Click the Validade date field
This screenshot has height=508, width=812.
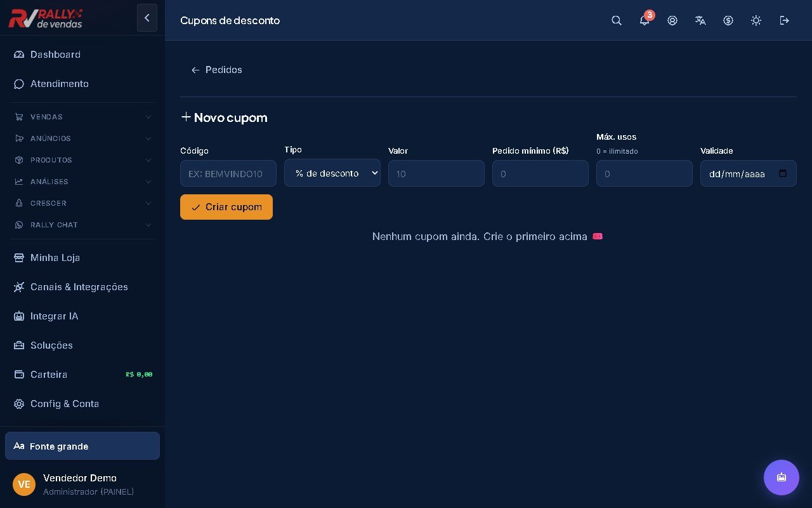coord(749,173)
